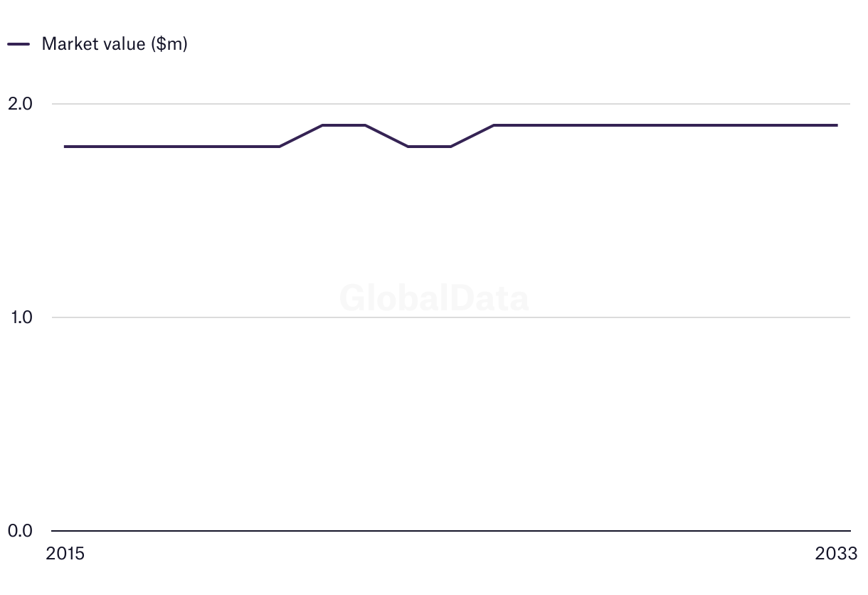868x595 pixels.
Task: Click the initial flat segment of the line
Action: click(x=172, y=147)
